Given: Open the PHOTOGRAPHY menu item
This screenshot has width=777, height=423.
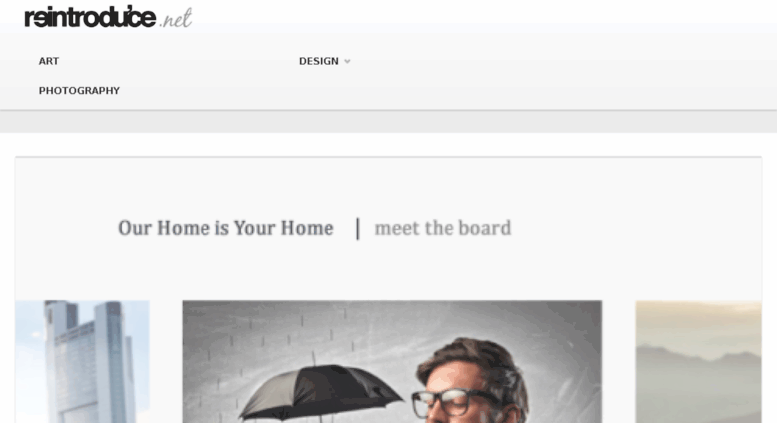Looking at the screenshot, I should [79, 91].
